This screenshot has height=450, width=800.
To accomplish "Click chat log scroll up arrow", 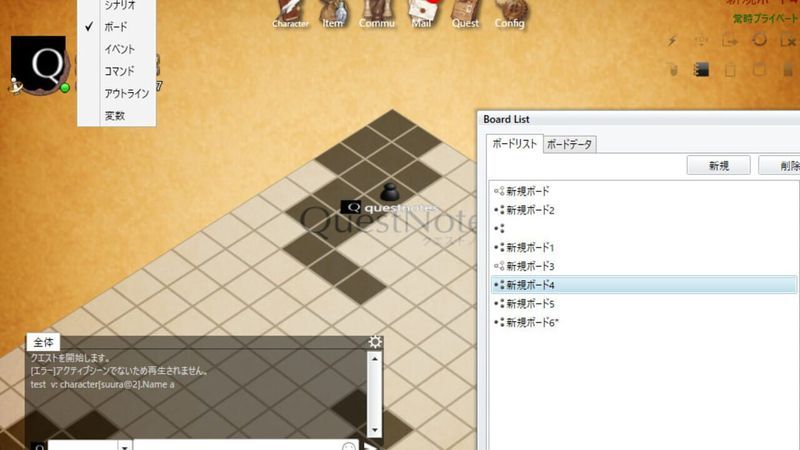I will pos(374,358).
